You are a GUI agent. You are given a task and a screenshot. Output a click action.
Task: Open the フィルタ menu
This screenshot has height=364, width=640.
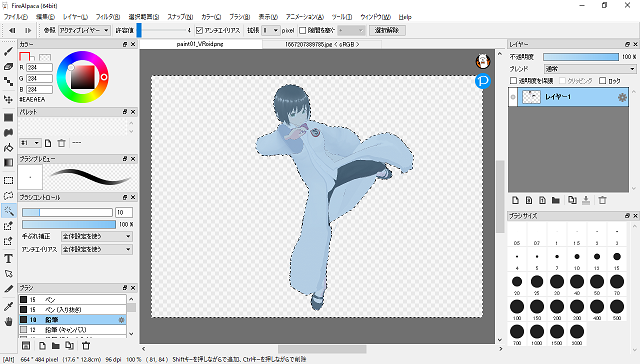tap(108, 17)
